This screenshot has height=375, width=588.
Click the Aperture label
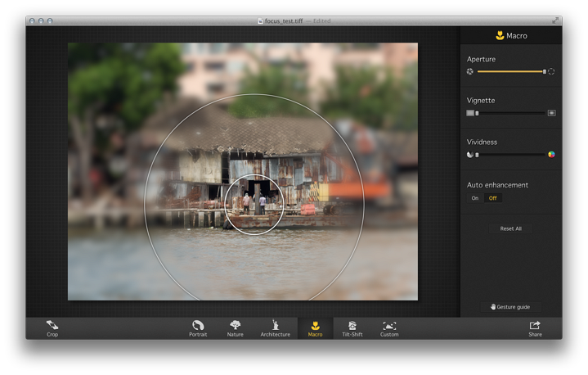click(481, 59)
